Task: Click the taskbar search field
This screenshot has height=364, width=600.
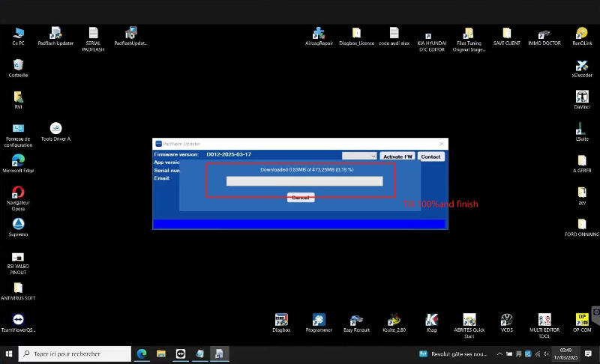Action: 75,354
